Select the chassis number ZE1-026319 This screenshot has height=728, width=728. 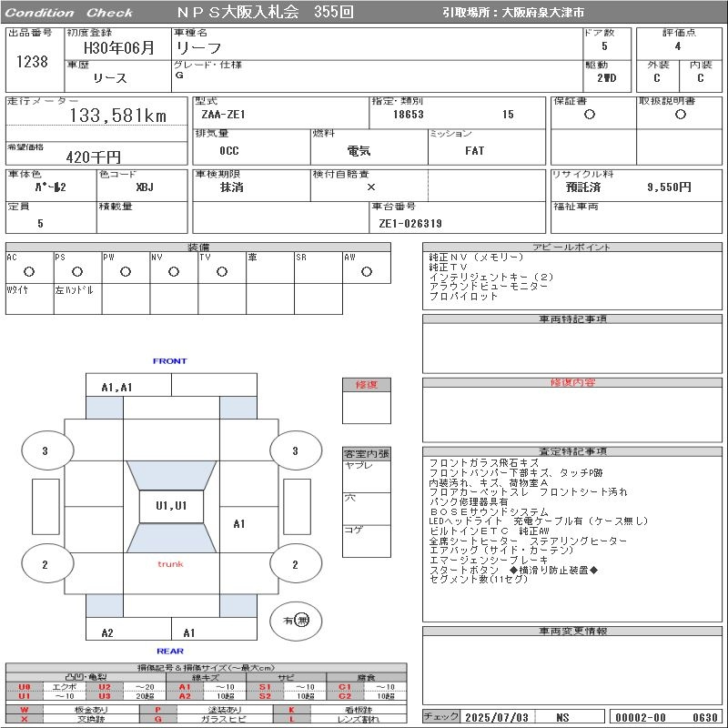point(410,223)
